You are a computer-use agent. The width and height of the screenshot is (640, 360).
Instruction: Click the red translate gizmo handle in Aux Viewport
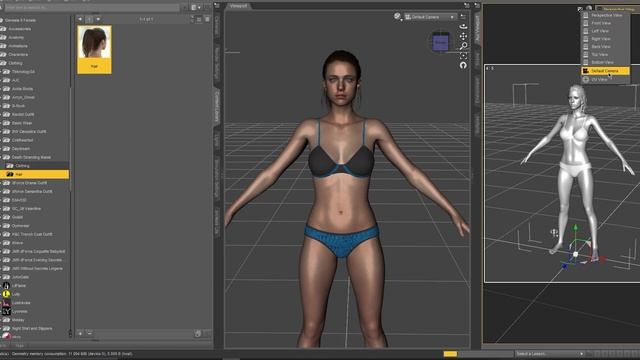(x=602, y=259)
